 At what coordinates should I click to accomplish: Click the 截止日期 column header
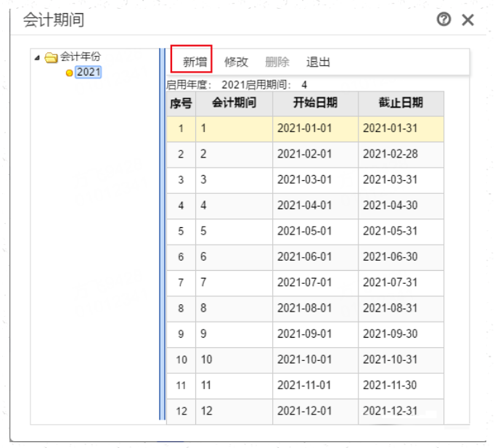401,104
